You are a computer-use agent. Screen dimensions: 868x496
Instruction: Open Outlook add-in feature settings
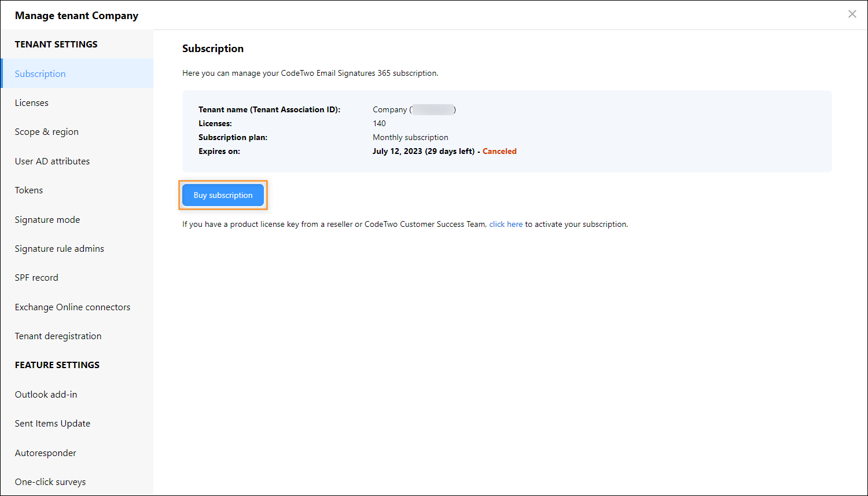point(77,394)
